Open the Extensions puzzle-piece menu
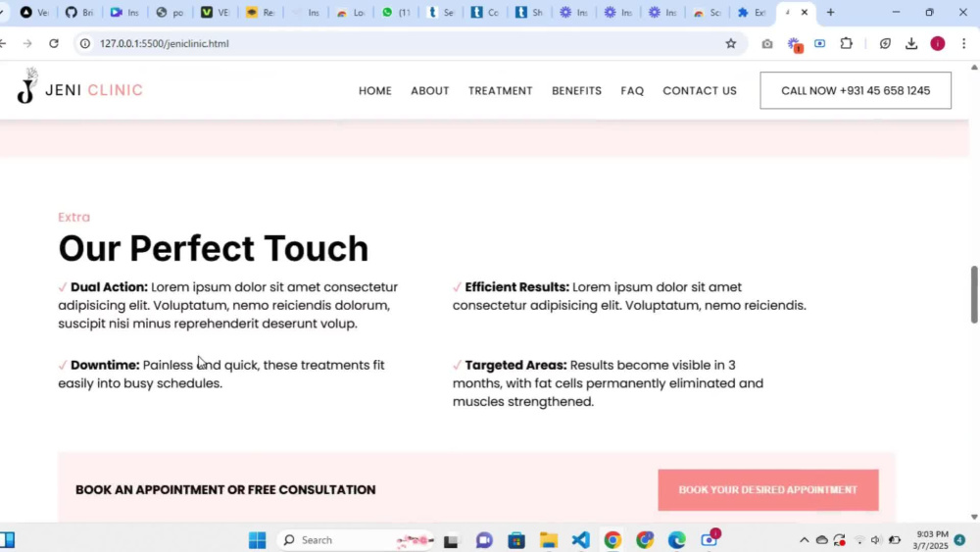Screen dimensions: 980x552 847,44
